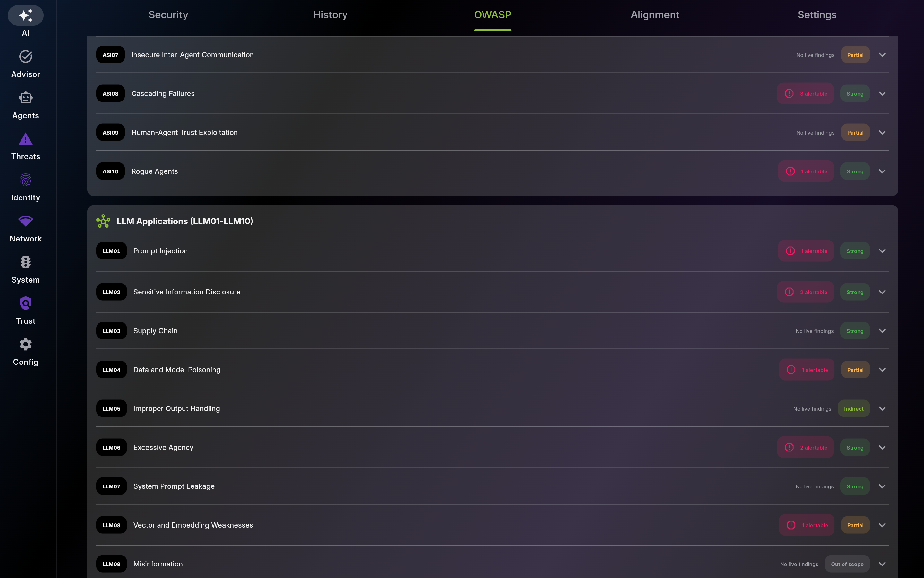This screenshot has width=924, height=578.
Task: Click 'Human-Agent Trust Exploitation' title
Action: click(184, 132)
